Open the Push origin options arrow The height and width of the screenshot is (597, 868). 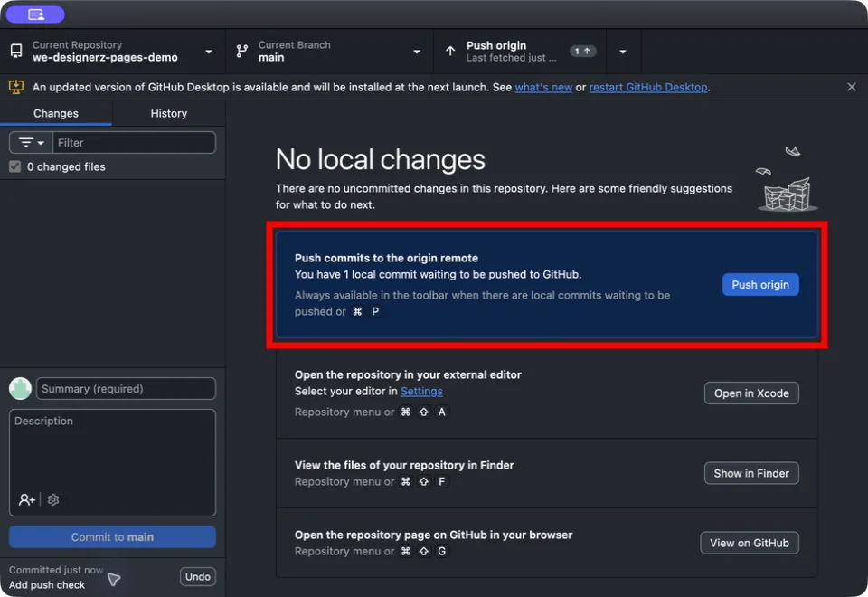(x=623, y=52)
